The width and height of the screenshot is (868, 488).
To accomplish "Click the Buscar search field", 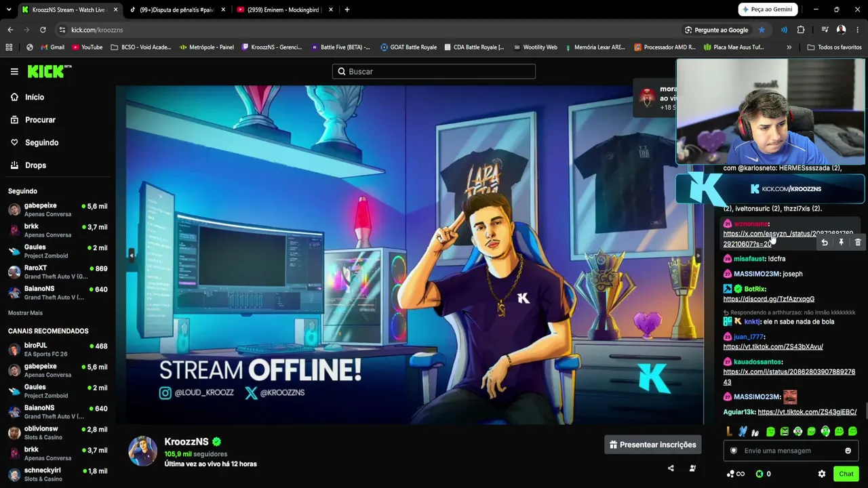I will coord(434,71).
